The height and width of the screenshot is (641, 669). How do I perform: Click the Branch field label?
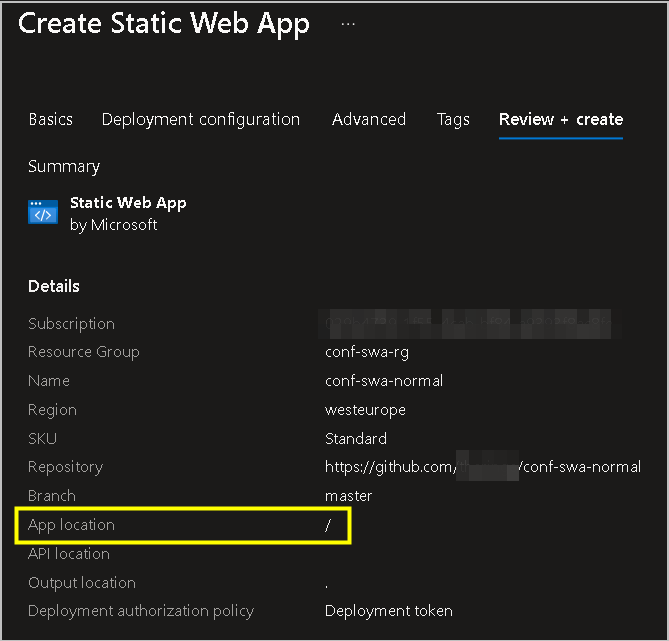(x=52, y=496)
